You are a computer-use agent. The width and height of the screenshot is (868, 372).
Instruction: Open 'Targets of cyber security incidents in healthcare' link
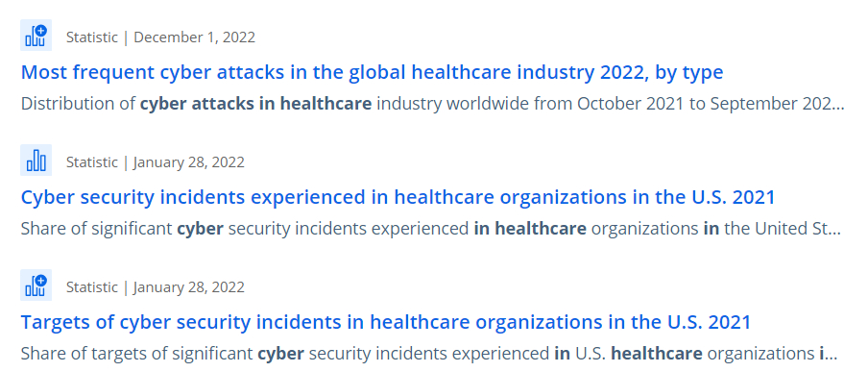(x=386, y=322)
